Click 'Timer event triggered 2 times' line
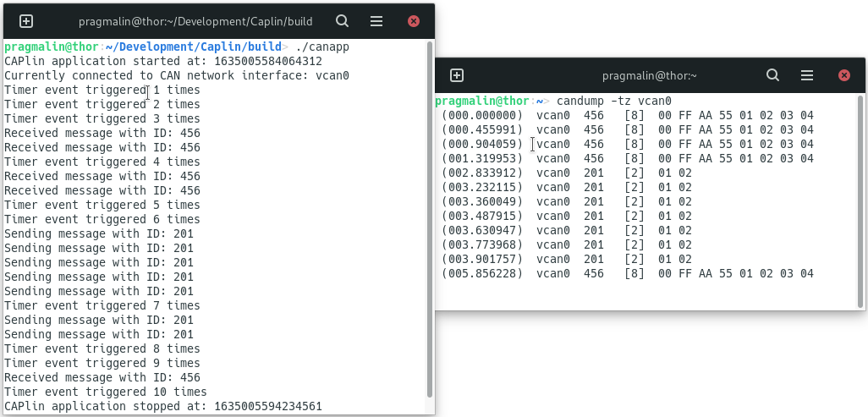This screenshot has height=417, width=868. tap(102, 104)
